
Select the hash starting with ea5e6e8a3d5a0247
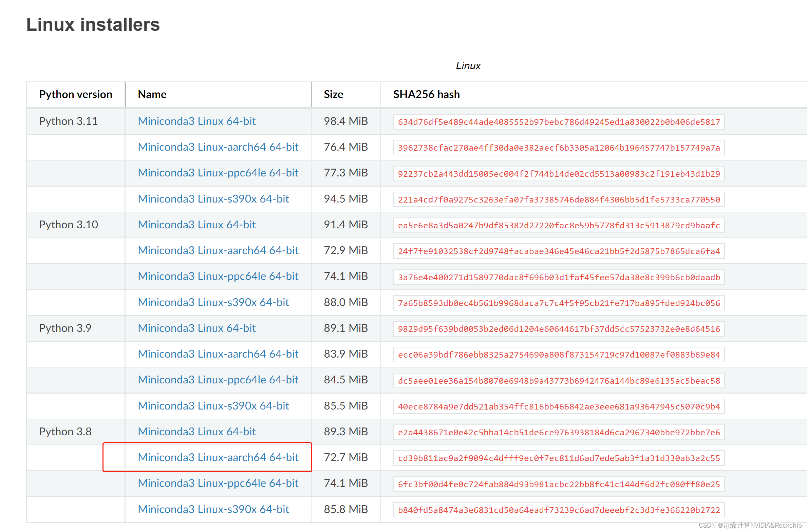[559, 225]
